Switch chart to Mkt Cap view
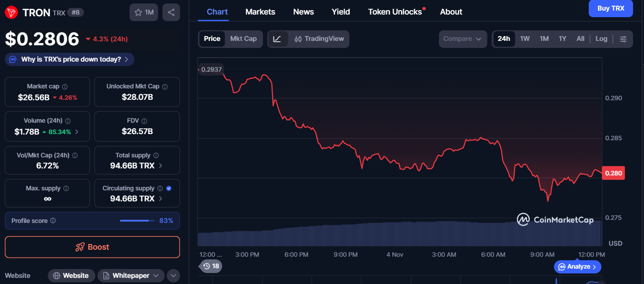Image resolution: width=644 pixels, height=284 pixels. click(243, 39)
